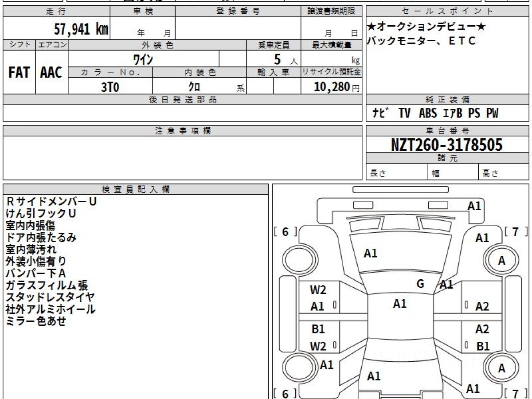The height and width of the screenshot is (399, 532).
Task: Click the 車検 header cell
Action: [x=143, y=12]
